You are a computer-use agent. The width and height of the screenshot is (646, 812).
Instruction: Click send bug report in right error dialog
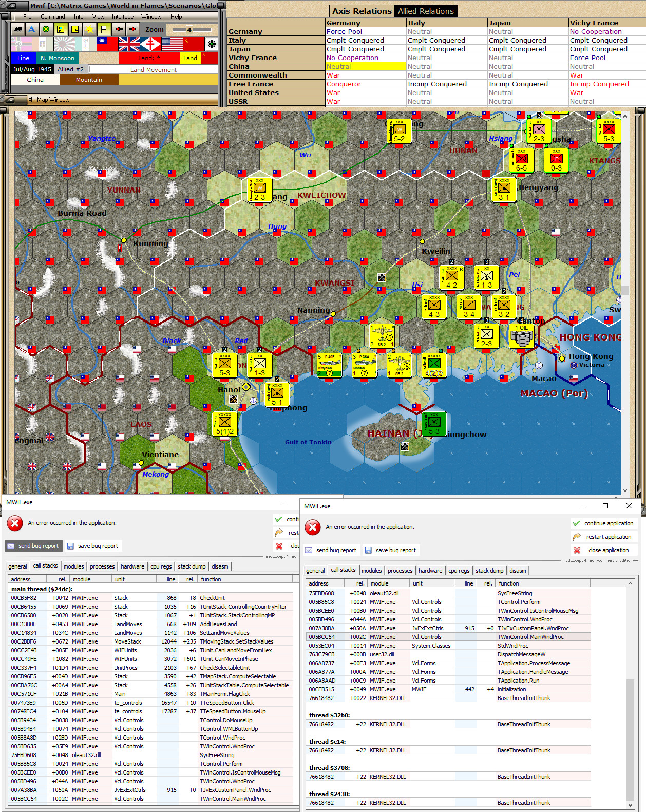coord(332,550)
